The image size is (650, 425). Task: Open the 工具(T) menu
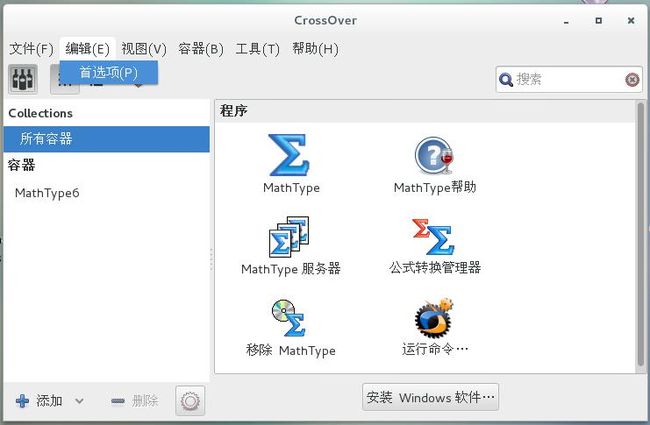click(257, 49)
